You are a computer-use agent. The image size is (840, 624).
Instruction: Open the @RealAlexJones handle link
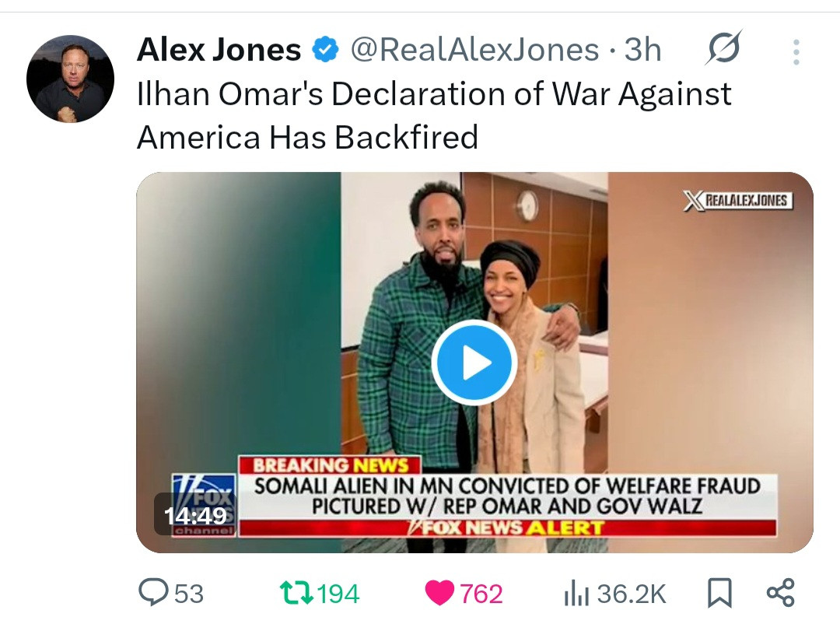click(474, 50)
